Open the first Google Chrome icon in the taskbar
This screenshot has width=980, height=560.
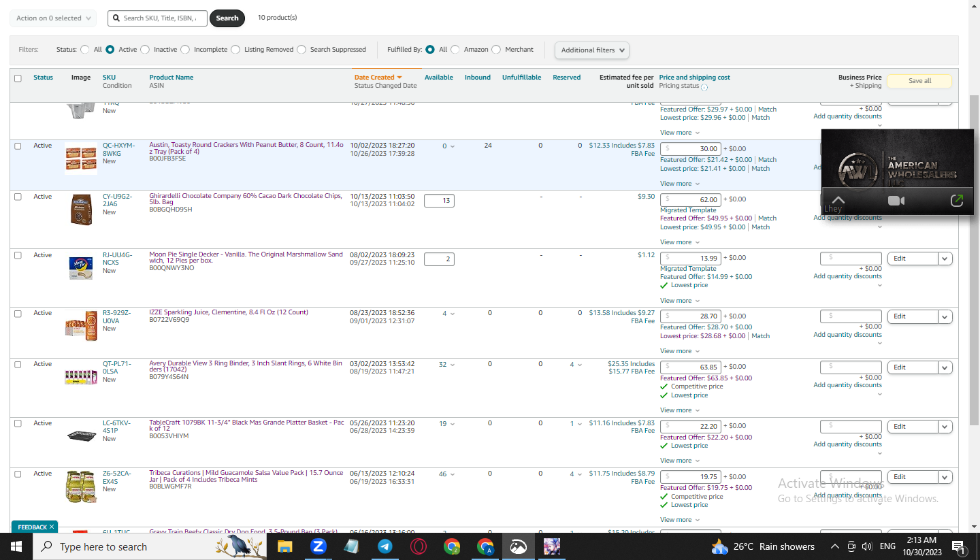452,546
